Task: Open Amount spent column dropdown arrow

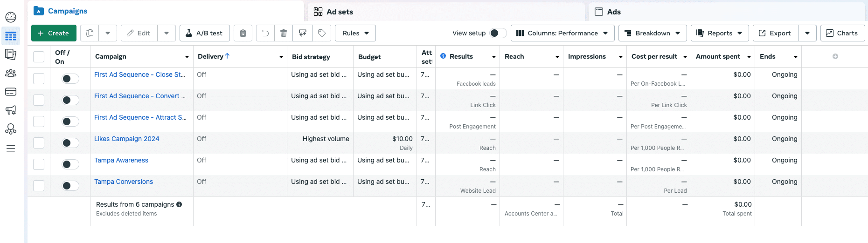Action: (749, 57)
